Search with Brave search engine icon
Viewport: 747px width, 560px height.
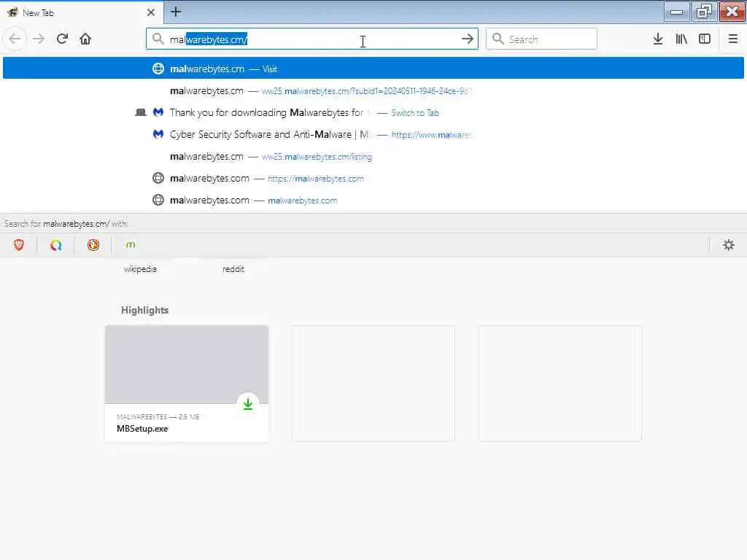tap(18, 245)
